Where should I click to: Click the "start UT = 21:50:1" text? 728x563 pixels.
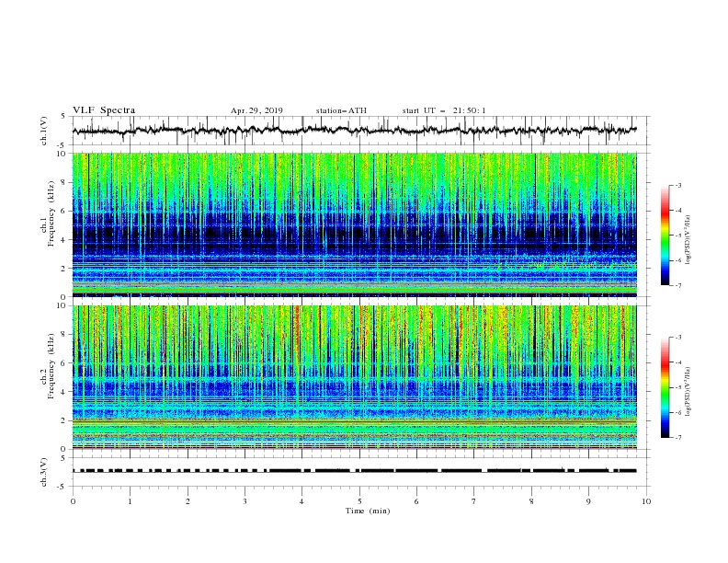point(444,110)
